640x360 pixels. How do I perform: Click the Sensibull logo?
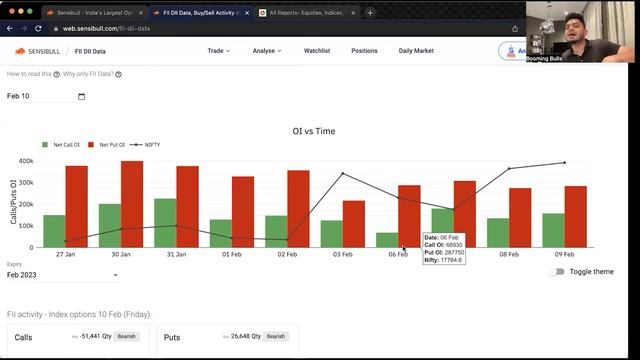coord(38,51)
